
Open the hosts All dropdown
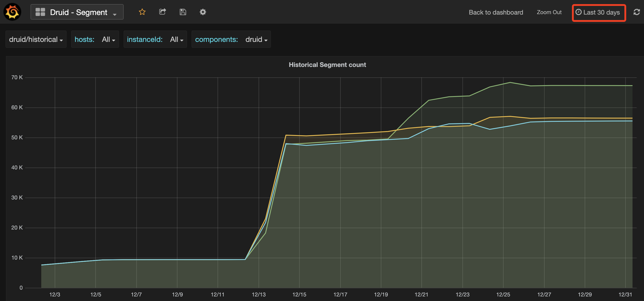click(108, 39)
